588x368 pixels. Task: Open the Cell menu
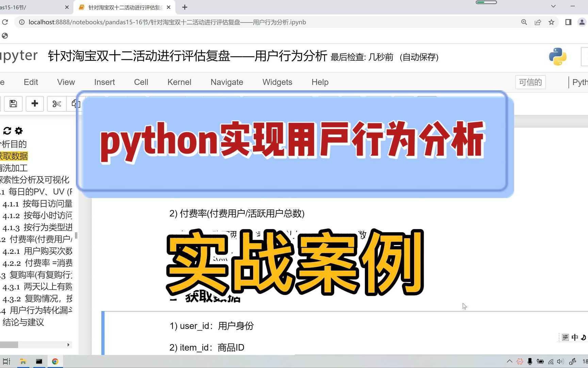(141, 82)
